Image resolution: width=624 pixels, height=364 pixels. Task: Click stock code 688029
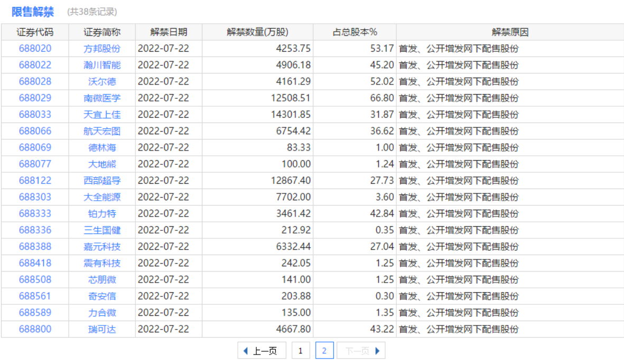coord(35,98)
